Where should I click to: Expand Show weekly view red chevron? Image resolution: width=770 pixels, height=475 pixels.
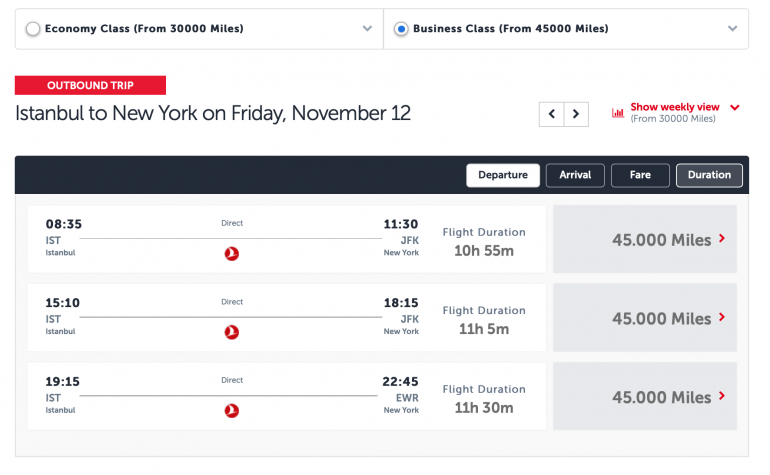(x=735, y=107)
